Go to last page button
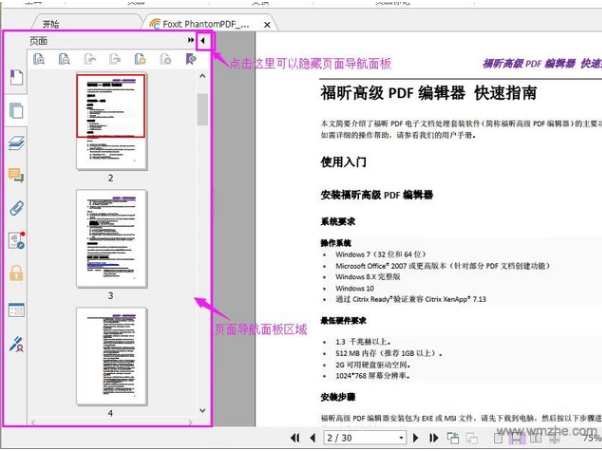Screen dimensions: 602x451 (x=434, y=438)
